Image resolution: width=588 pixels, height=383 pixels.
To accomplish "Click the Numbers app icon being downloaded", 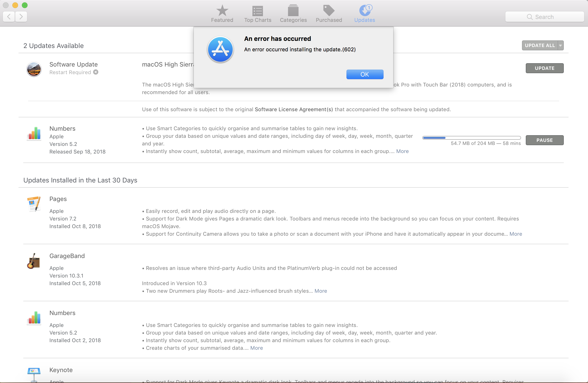I will [34, 134].
